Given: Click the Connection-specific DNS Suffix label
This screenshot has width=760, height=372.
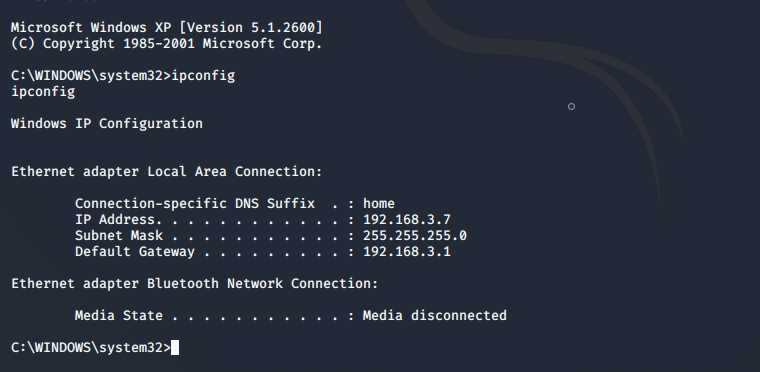Looking at the screenshot, I should tap(195, 204).
